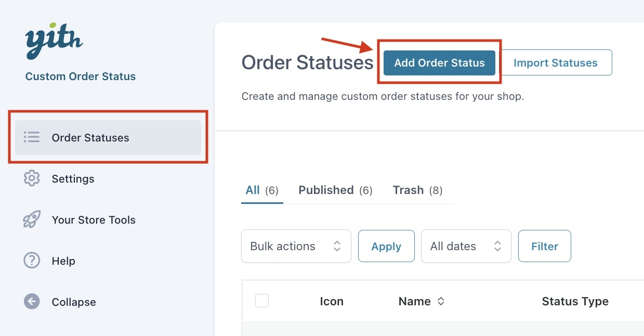Screen dimensions: 644x336
Task: Open the Bulk actions dropdown
Action: pyautogui.click(x=296, y=246)
